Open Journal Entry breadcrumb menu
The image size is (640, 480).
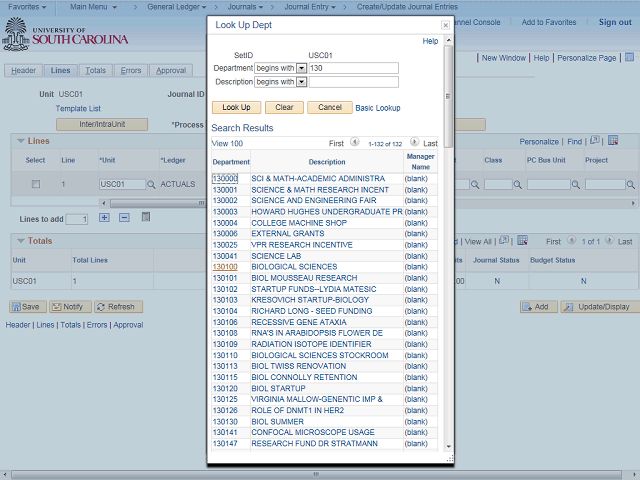[x=310, y=7]
